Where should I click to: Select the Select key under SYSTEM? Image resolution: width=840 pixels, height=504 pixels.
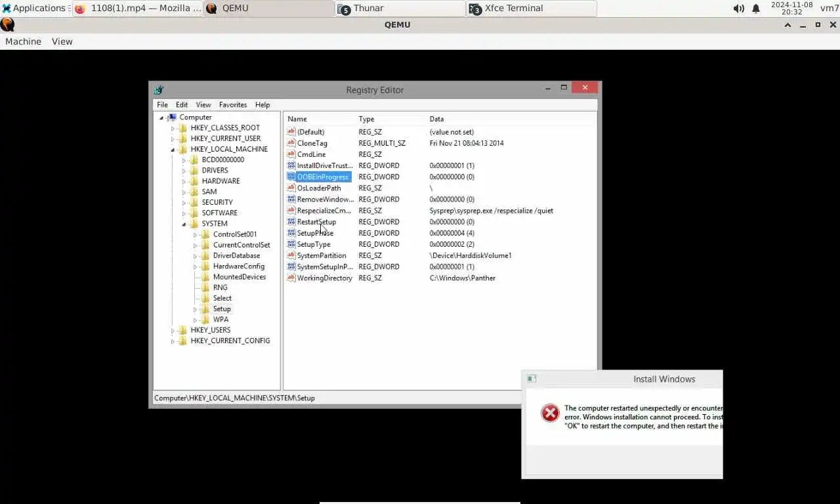222,298
